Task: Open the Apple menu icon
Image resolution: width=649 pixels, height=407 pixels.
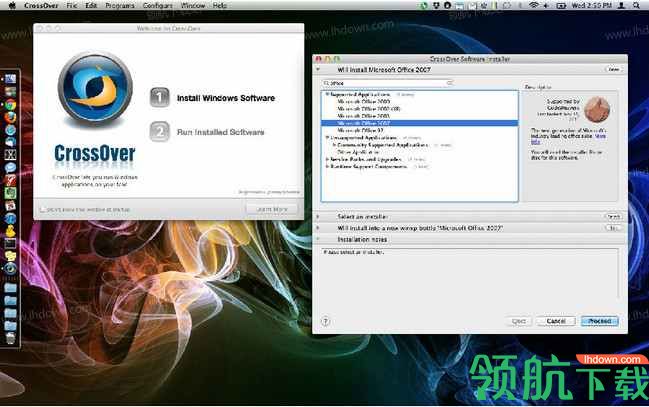Action: click(12, 5)
